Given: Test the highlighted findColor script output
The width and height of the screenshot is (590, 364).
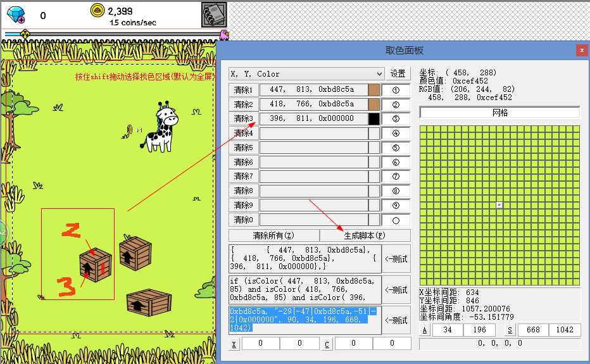Looking at the screenshot, I should click(396, 320).
